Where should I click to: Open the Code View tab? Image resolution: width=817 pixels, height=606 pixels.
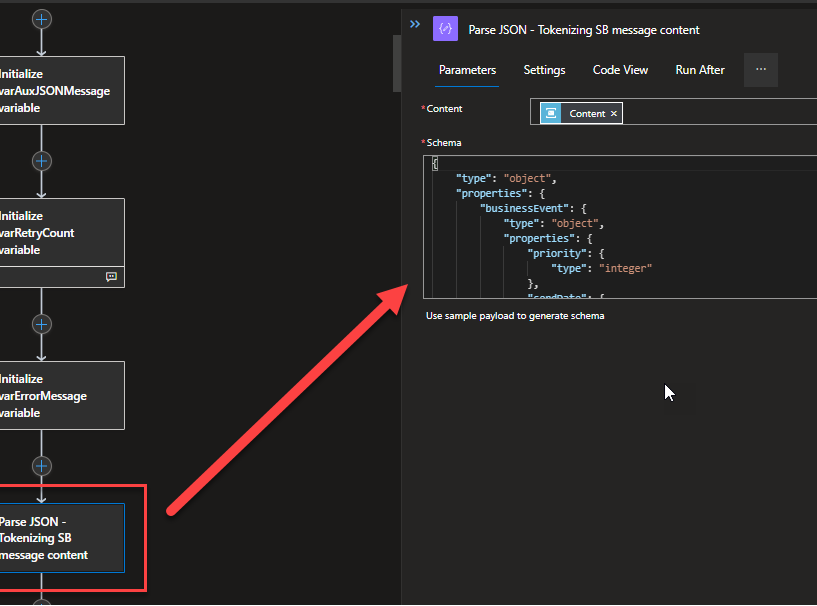click(x=620, y=70)
